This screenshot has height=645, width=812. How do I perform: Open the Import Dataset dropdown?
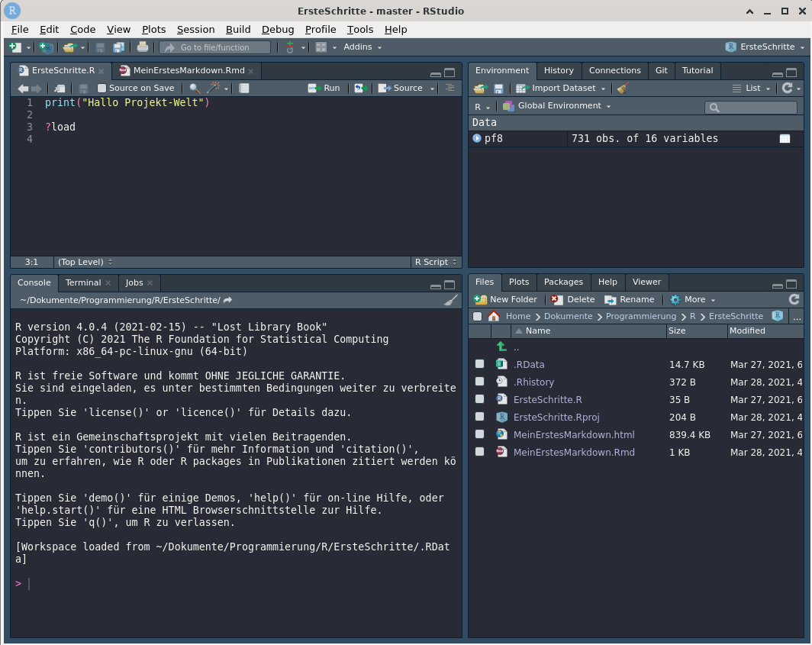click(x=560, y=89)
